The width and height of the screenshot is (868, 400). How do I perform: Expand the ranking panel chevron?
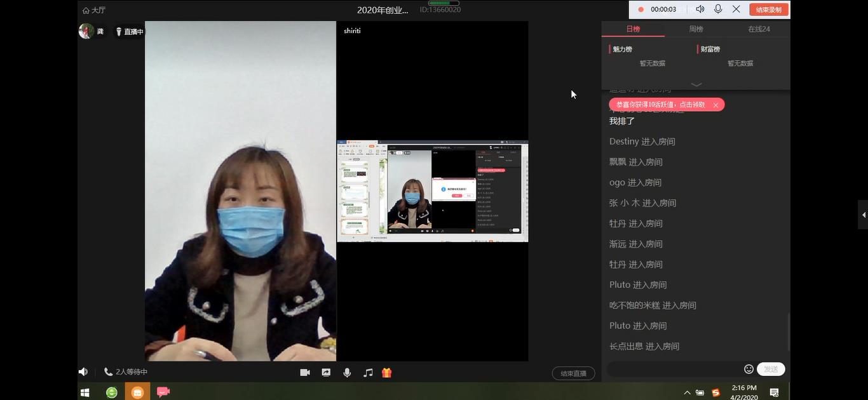point(696,84)
